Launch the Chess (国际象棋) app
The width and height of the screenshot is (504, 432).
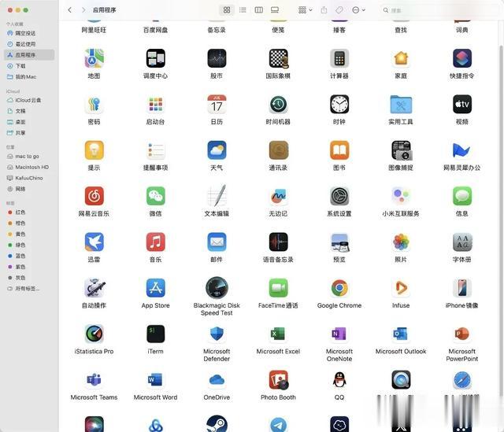tap(278, 58)
